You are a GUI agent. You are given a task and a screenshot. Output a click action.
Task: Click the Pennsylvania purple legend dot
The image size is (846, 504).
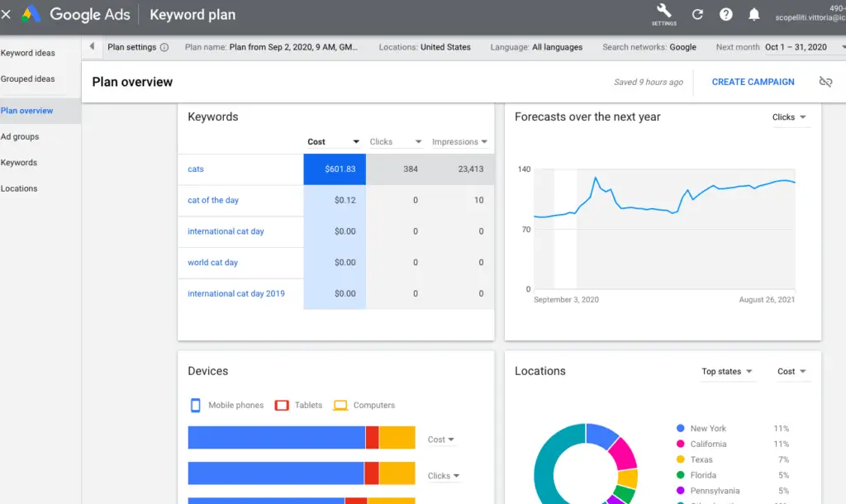(x=681, y=491)
